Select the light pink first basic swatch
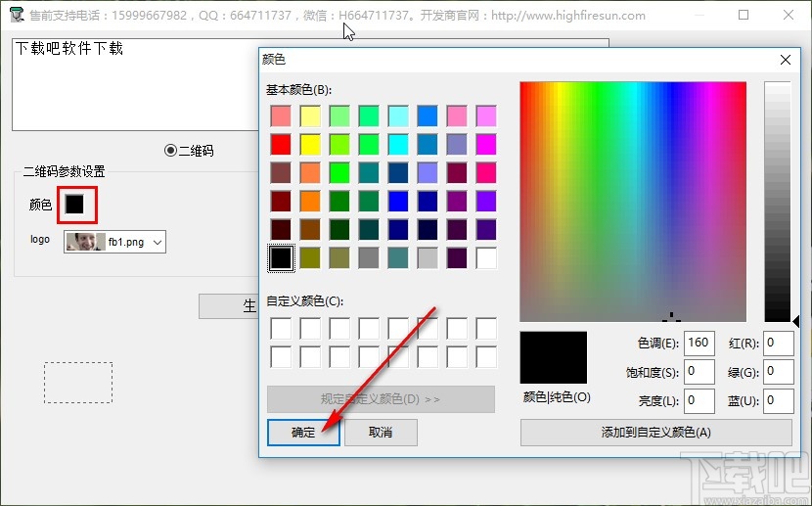This screenshot has width=812, height=506. click(281, 116)
